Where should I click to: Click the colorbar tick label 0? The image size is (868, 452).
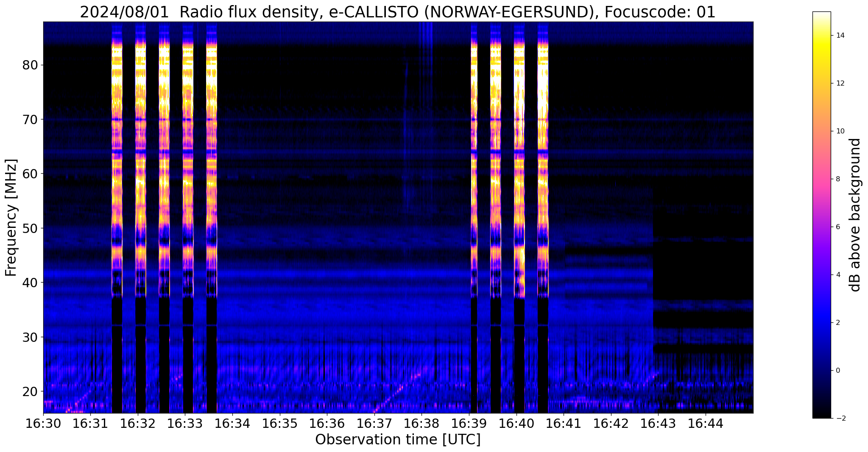click(837, 371)
